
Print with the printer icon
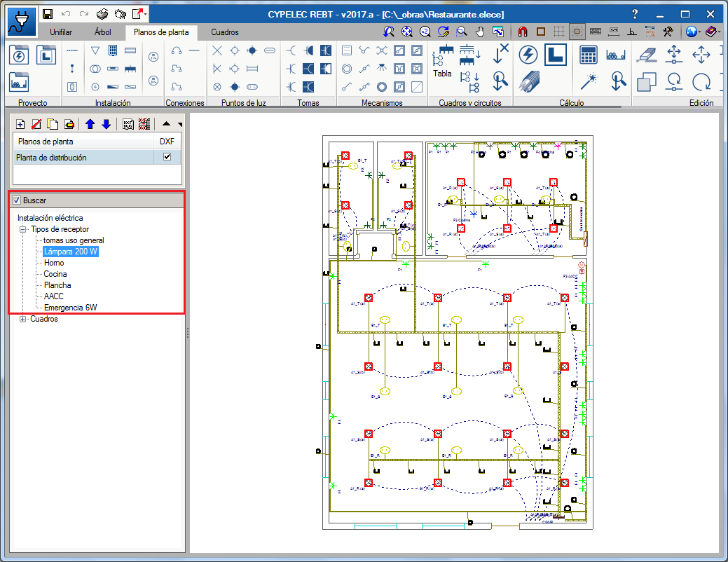102,14
